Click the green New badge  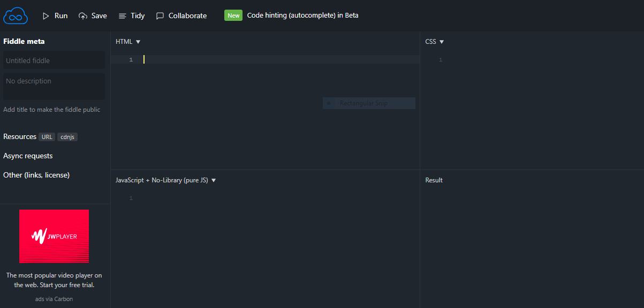(233, 16)
